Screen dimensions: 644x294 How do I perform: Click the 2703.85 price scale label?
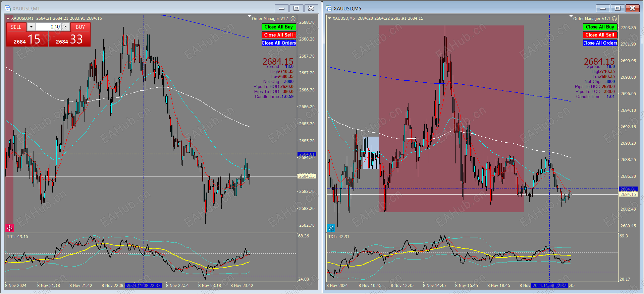coord(628,28)
